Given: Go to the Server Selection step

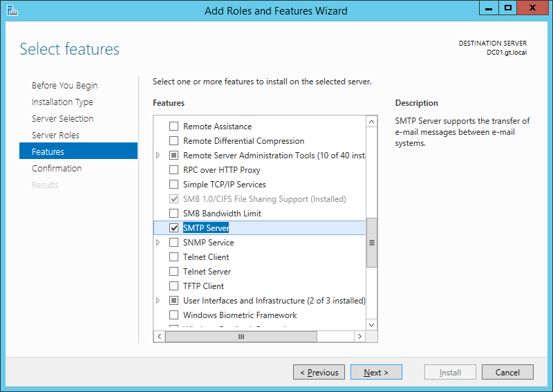Looking at the screenshot, I should [x=62, y=118].
